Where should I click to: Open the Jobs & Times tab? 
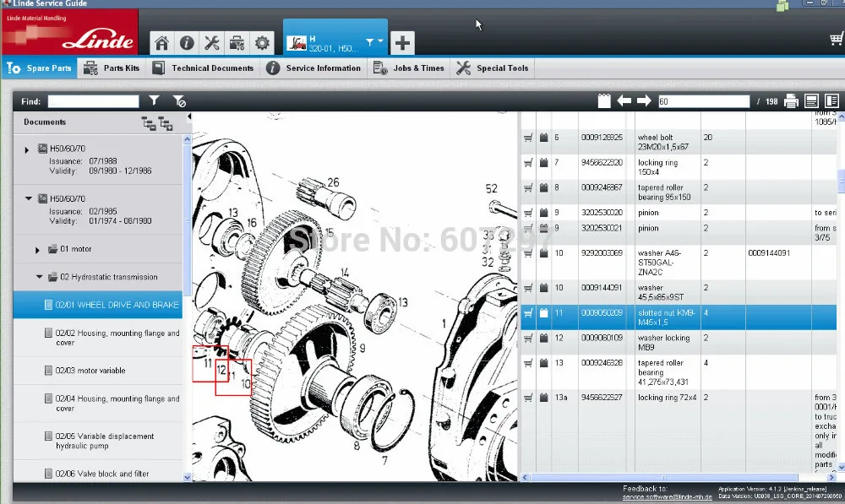click(409, 68)
